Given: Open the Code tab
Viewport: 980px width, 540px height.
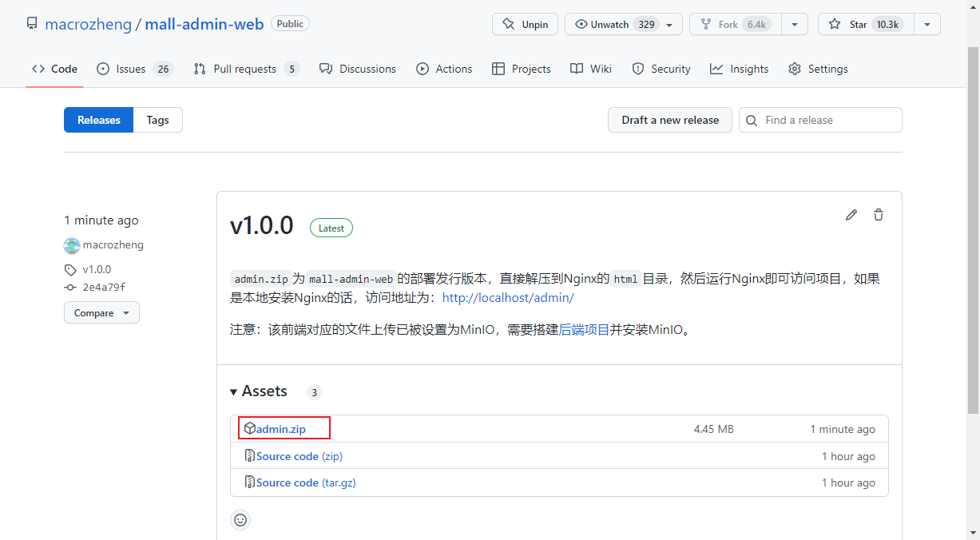Looking at the screenshot, I should click(54, 69).
